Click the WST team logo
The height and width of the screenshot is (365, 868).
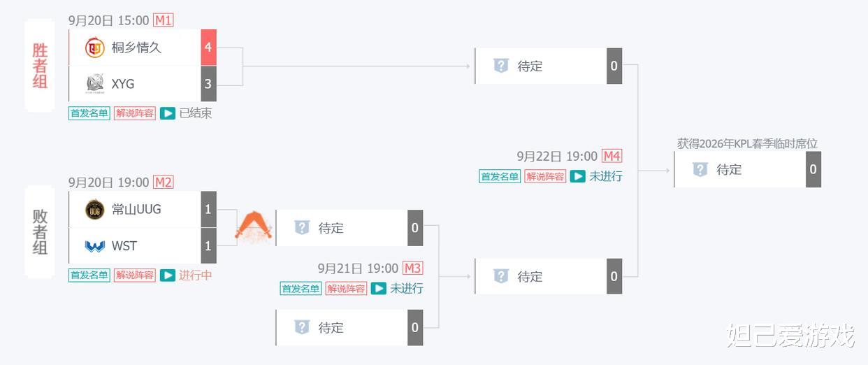click(94, 246)
